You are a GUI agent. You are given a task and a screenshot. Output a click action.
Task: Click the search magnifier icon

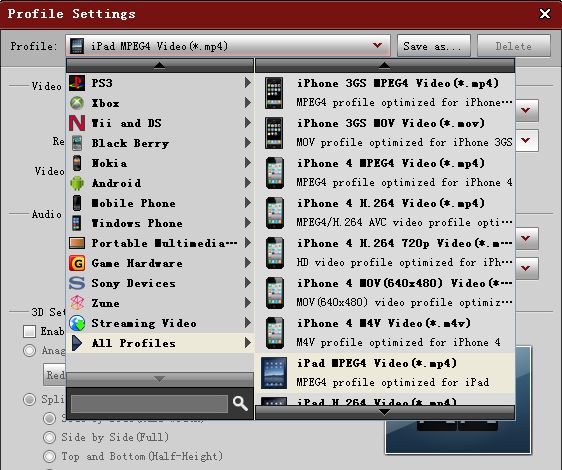point(240,403)
